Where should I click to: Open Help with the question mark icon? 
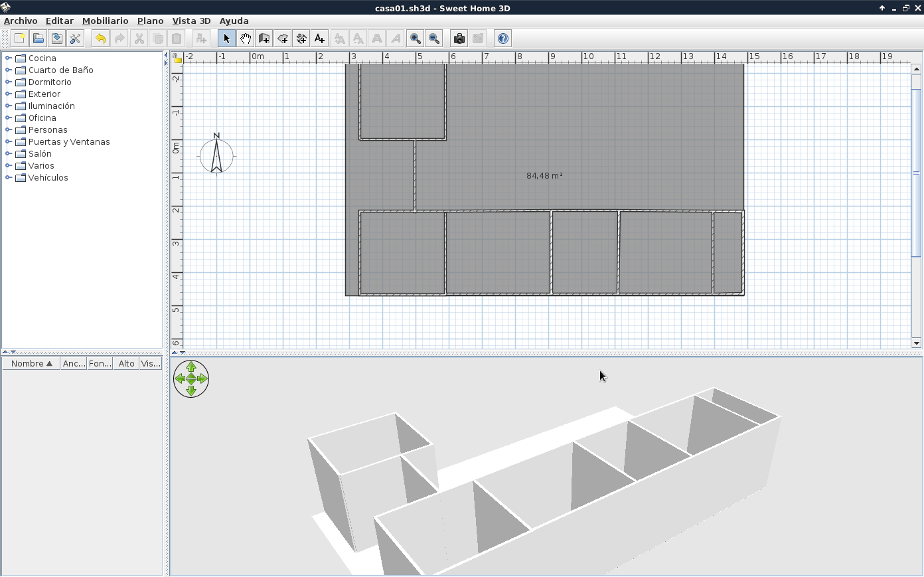pyautogui.click(x=502, y=39)
